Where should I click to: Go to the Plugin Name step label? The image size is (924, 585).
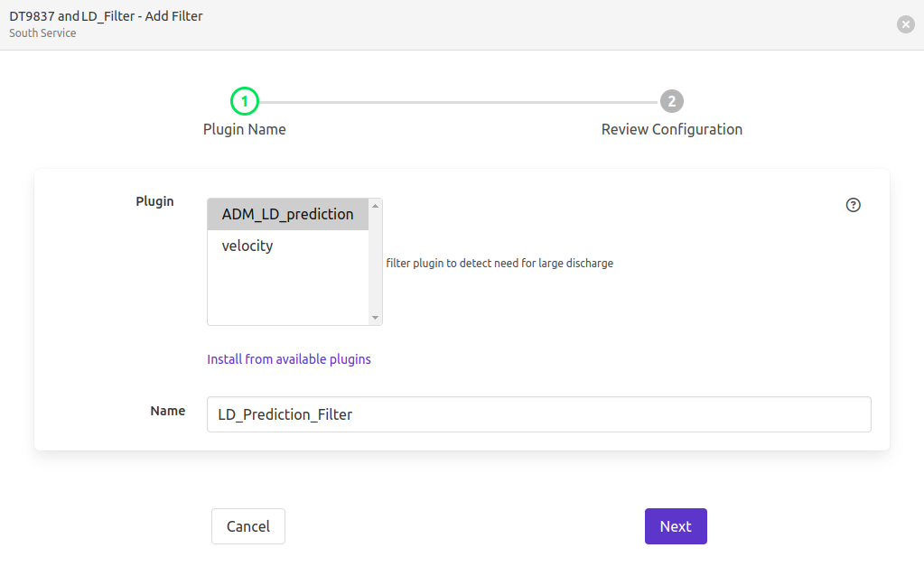pyautogui.click(x=245, y=130)
